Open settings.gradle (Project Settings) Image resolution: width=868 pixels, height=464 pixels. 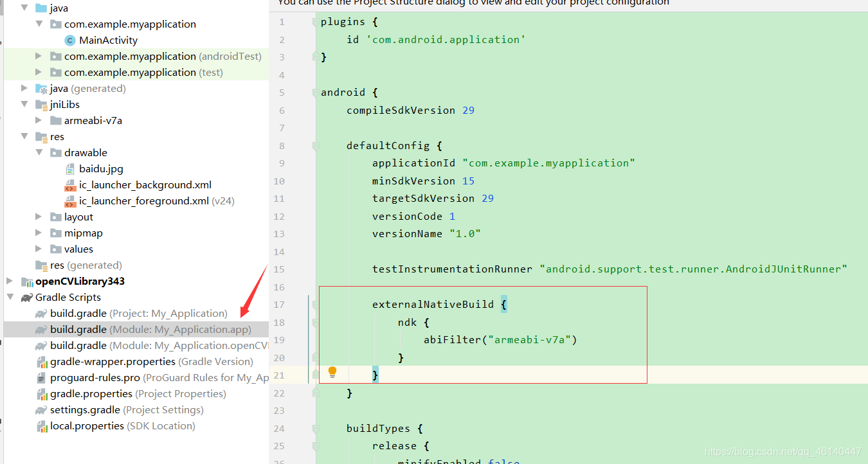[127, 409]
